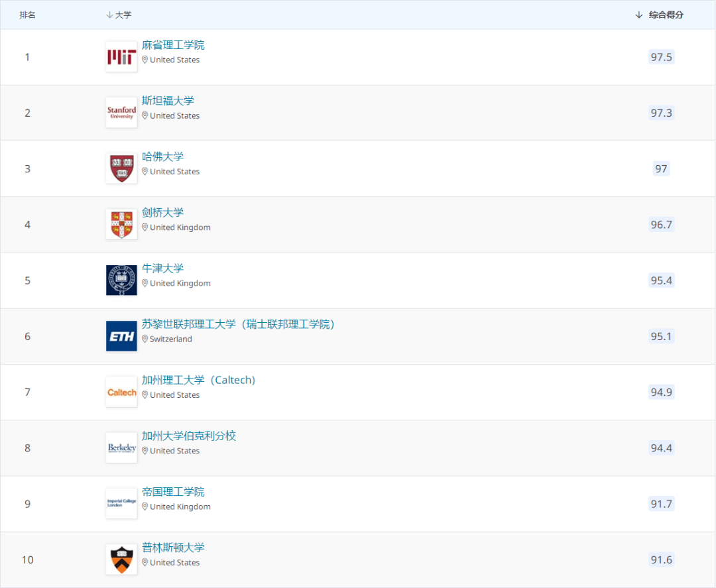Click location pin icon under 帝国理工学院

pos(145,506)
